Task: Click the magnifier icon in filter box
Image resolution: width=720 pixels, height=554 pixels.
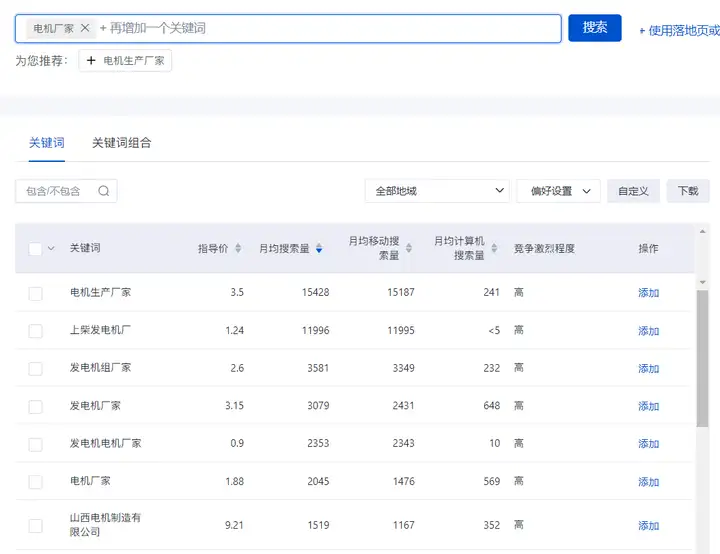Action: [104, 191]
